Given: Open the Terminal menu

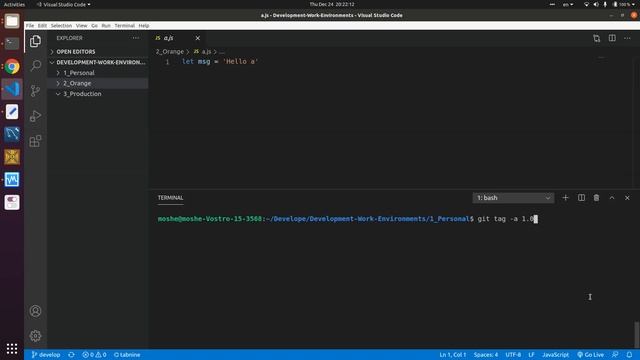Looking at the screenshot, I should (x=124, y=25).
